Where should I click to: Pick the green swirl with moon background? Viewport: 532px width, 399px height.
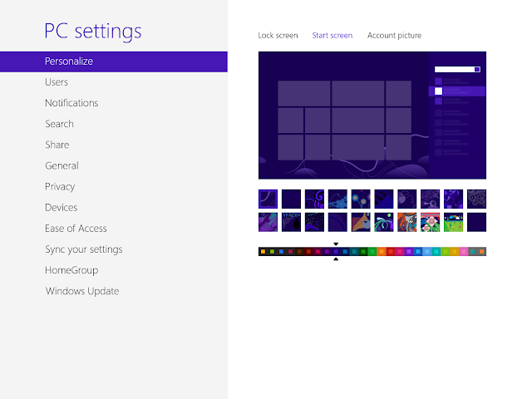coord(384,222)
